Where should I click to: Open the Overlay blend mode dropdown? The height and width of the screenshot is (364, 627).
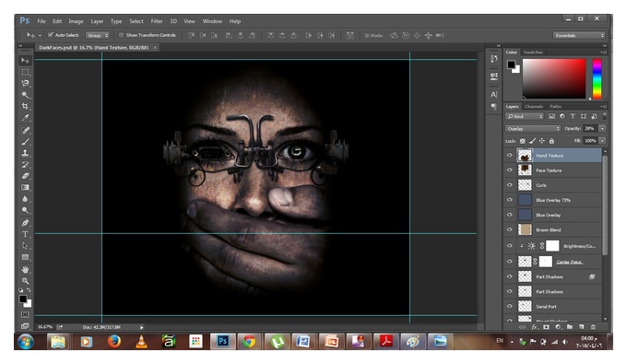pyautogui.click(x=533, y=129)
